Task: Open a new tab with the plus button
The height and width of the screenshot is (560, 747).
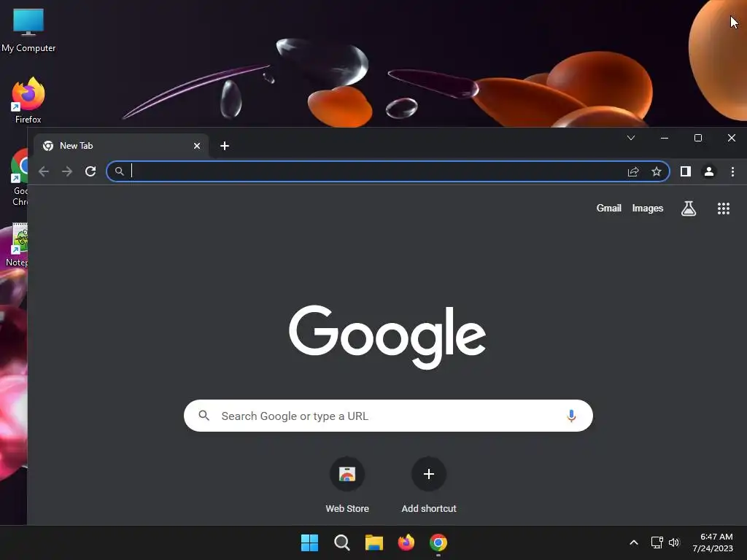Action: [225, 146]
